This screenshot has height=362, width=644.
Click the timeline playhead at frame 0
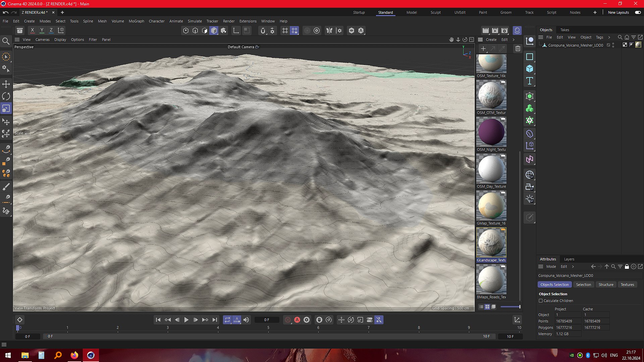18,328
